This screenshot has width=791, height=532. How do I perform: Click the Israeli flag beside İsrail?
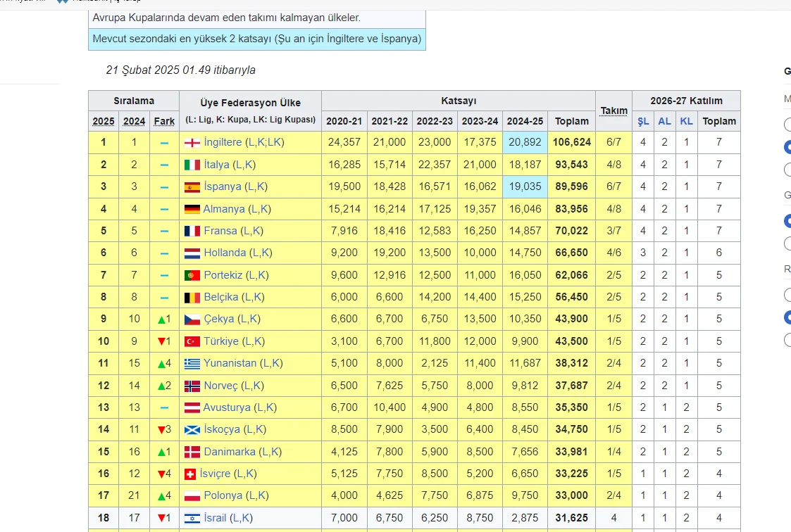tap(192, 519)
